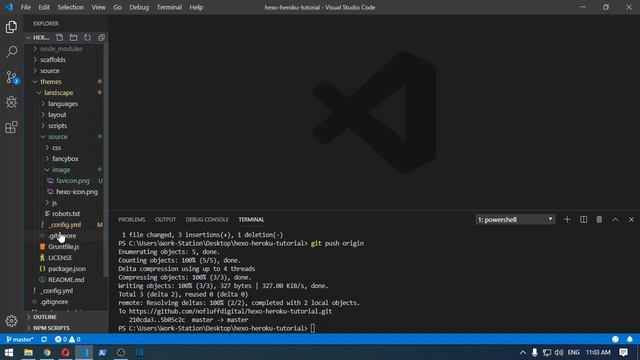Open the Go menu
Image resolution: width=640 pixels, height=360 pixels.
(x=117, y=7)
